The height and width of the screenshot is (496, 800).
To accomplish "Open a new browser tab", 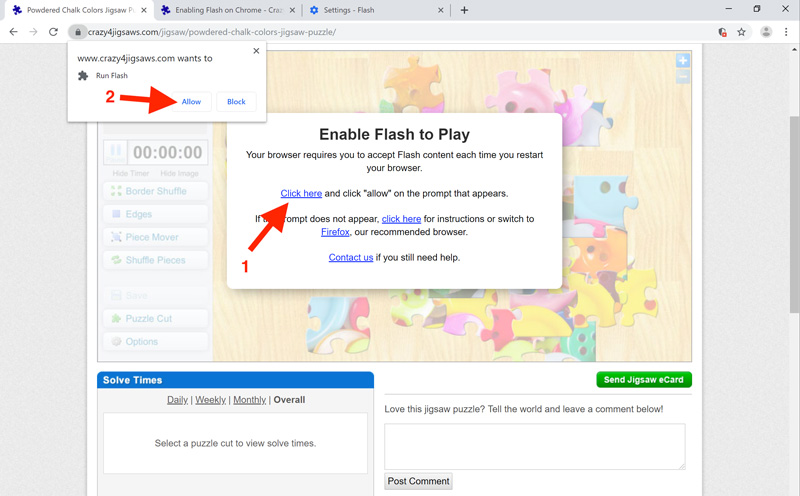I will [464, 10].
